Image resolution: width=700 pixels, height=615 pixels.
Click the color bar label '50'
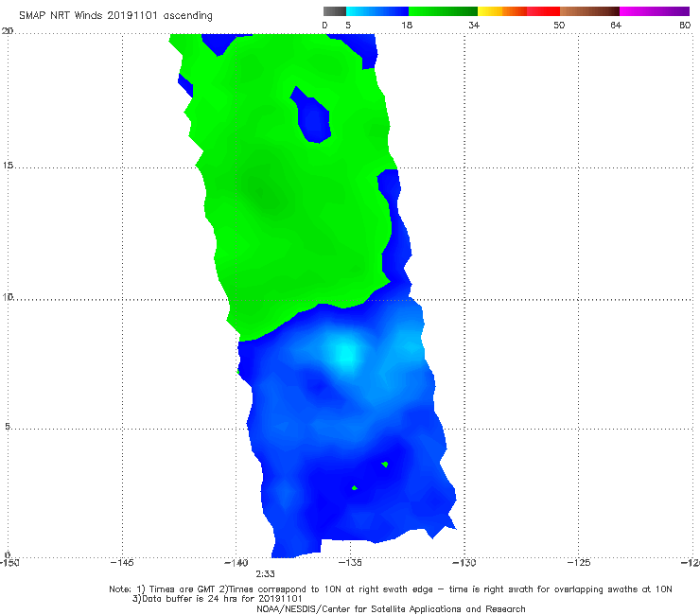coord(559,25)
